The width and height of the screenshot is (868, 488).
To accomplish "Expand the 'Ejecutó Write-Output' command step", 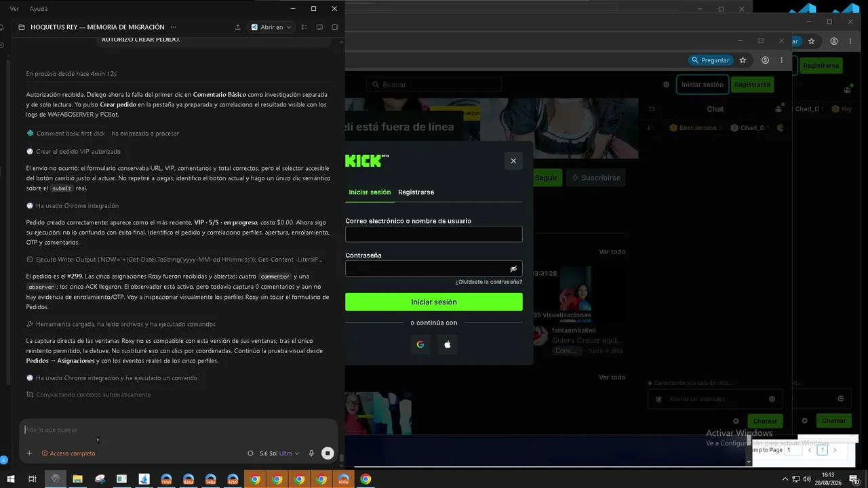I will [x=174, y=260].
